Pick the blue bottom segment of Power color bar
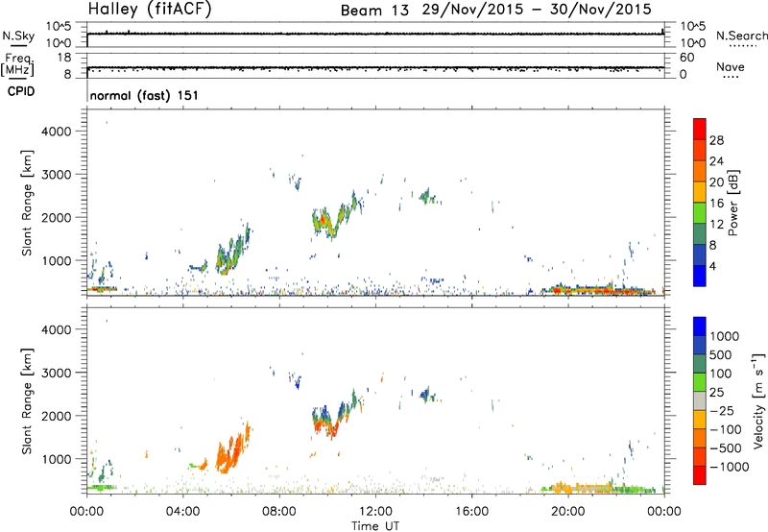This screenshot has height=532, width=768. pos(700,276)
